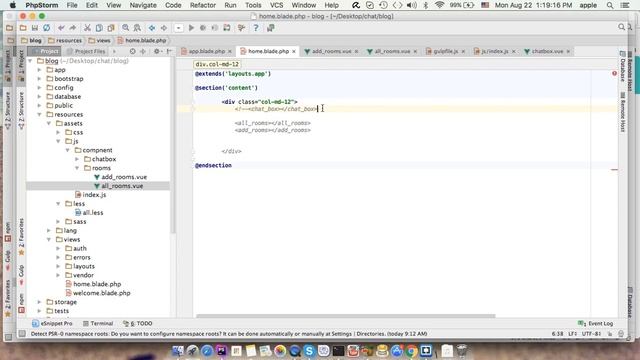Select the Project Files view tab
The height and width of the screenshot is (360, 640).
[86, 51]
